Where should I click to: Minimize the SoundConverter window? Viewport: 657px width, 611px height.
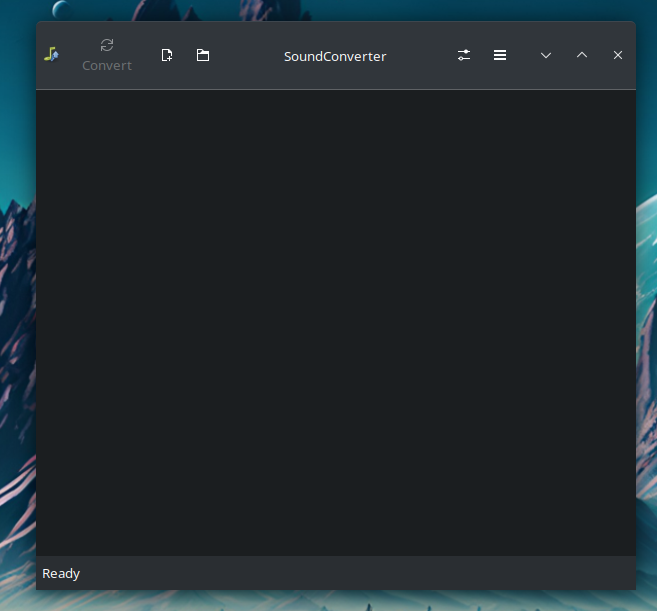tap(546, 55)
